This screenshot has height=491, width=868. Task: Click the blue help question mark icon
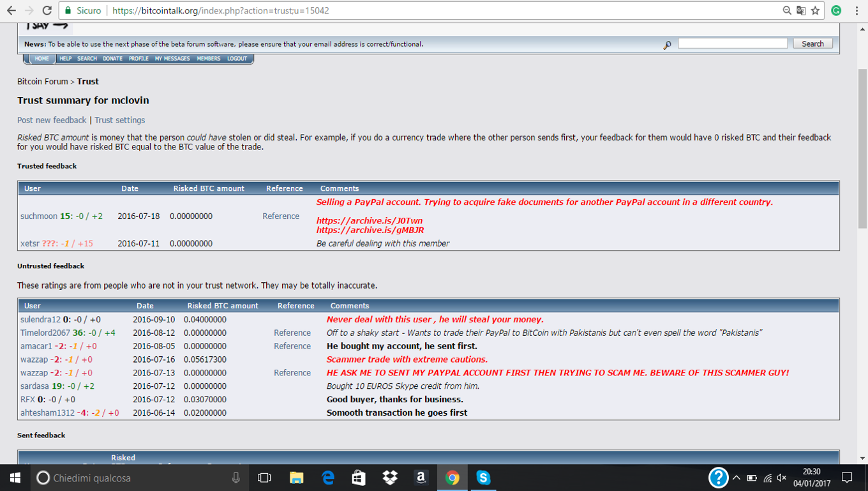point(718,478)
